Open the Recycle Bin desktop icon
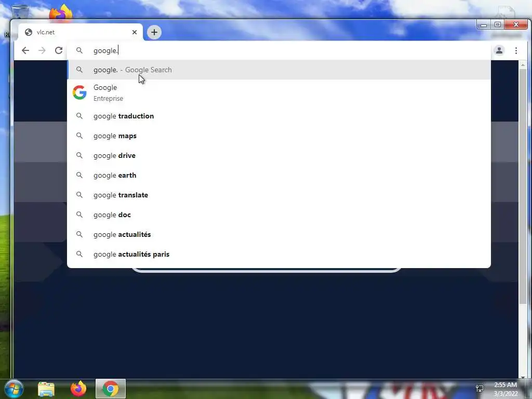 pyautogui.click(x=20, y=12)
